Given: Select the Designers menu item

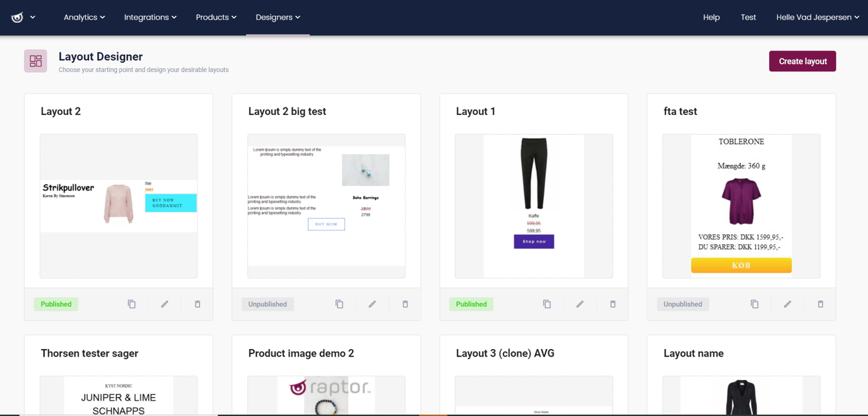Looking at the screenshot, I should point(278,17).
